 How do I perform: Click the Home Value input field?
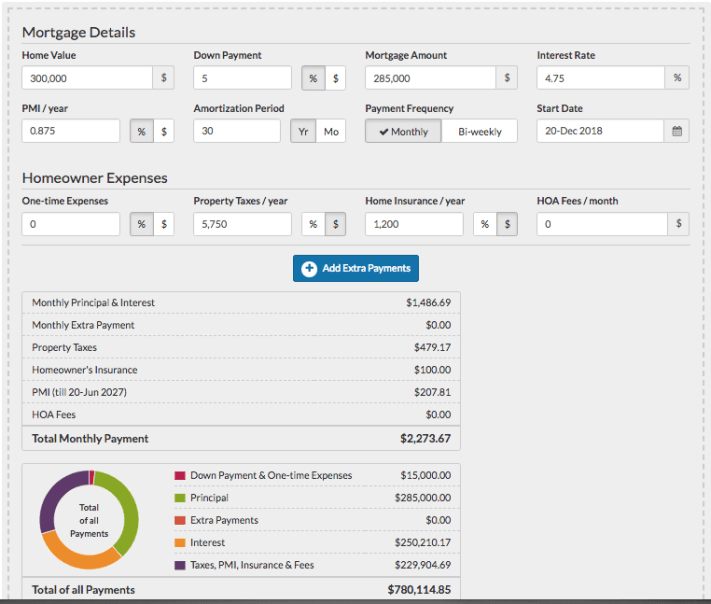(x=86, y=78)
